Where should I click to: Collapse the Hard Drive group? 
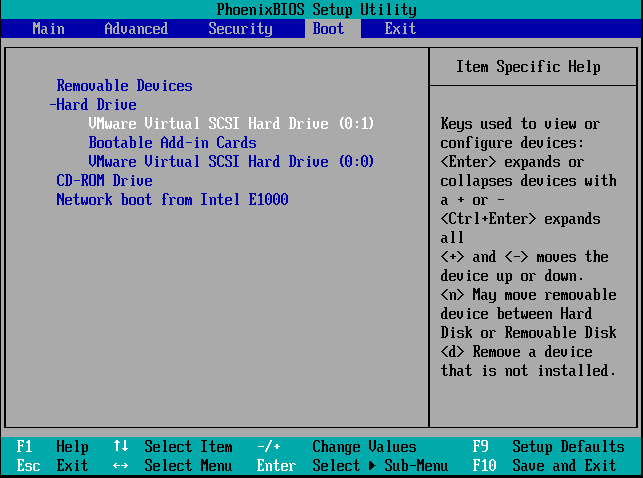[93, 105]
